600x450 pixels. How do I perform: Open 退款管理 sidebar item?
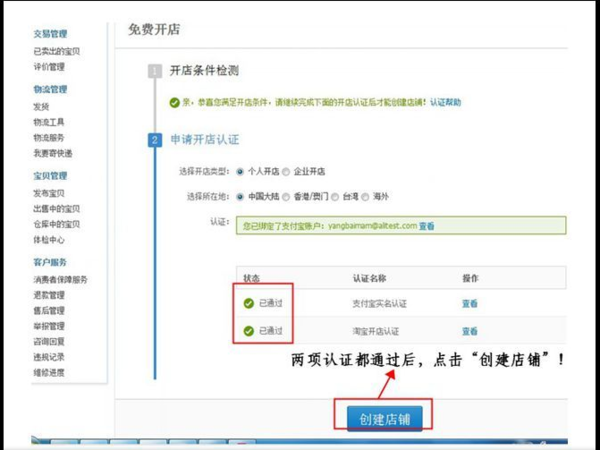point(49,295)
